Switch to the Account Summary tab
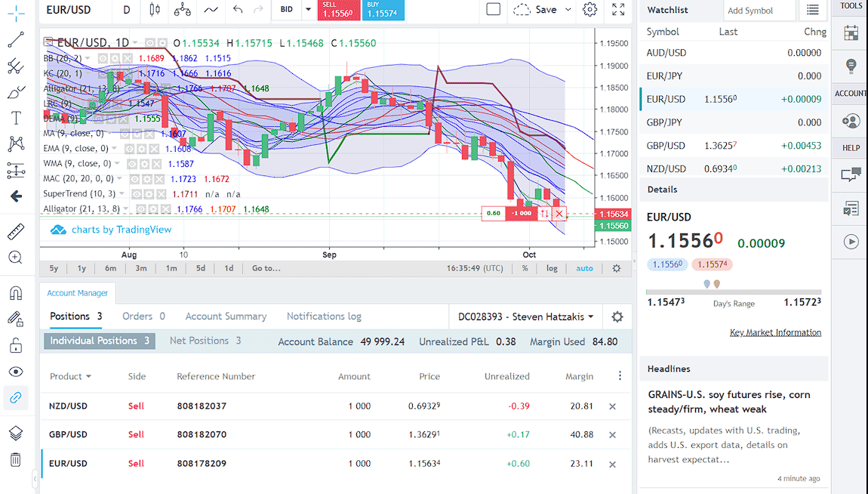This screenshot has width=868, height=494. coord(226,316)
